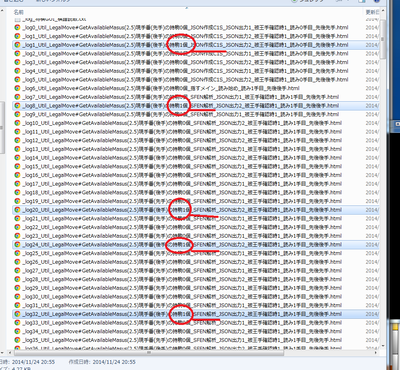Click Chrome icon of _log25 file
Viewport: 400px width, 370px height.
pos(17,253)
